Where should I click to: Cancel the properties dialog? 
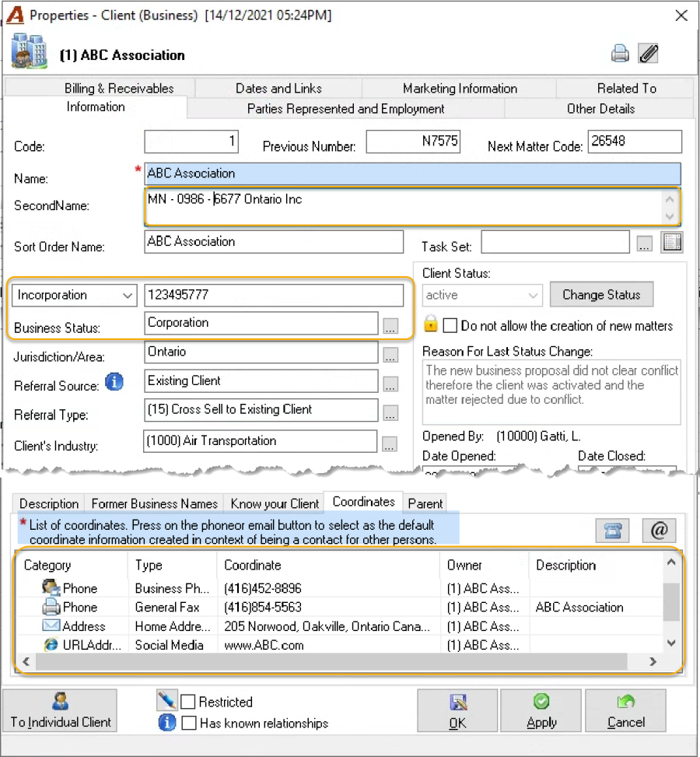coord(625,710)
